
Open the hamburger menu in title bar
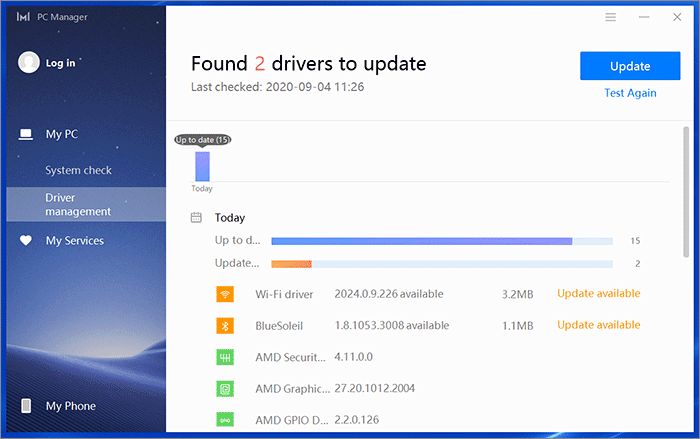(x=611, y=17)
